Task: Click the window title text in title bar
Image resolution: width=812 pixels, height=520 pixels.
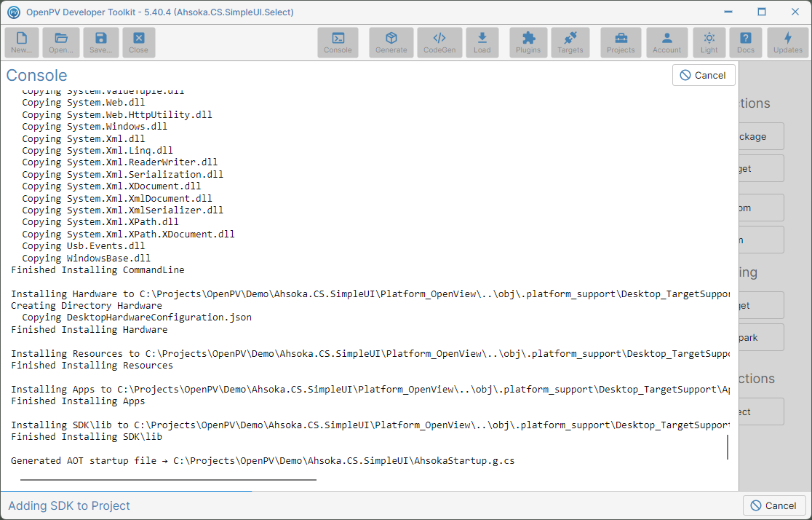Action: [160, 12]
